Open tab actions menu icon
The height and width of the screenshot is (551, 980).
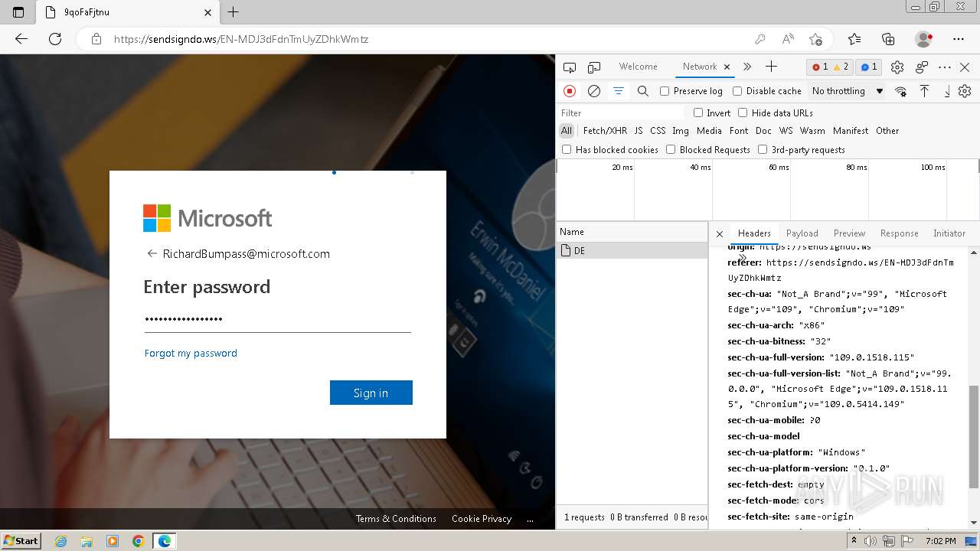coord(18,12)
